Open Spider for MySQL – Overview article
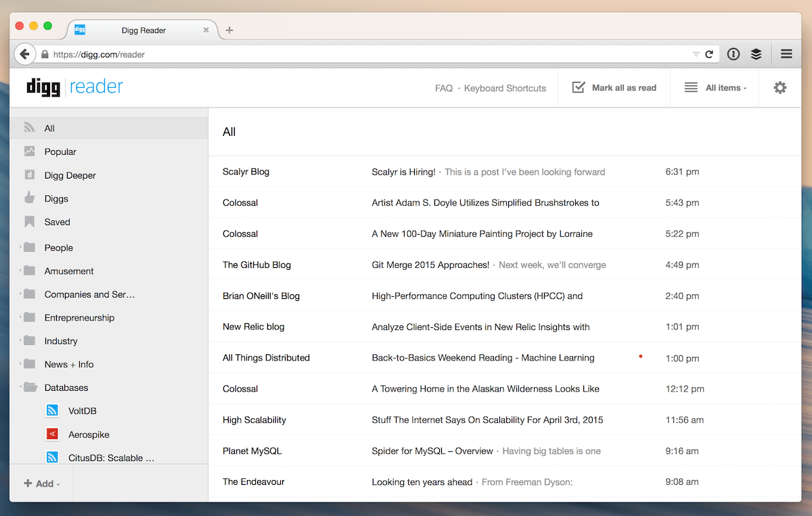The width and height of the screenshot is (812, 516). [432, 451]
